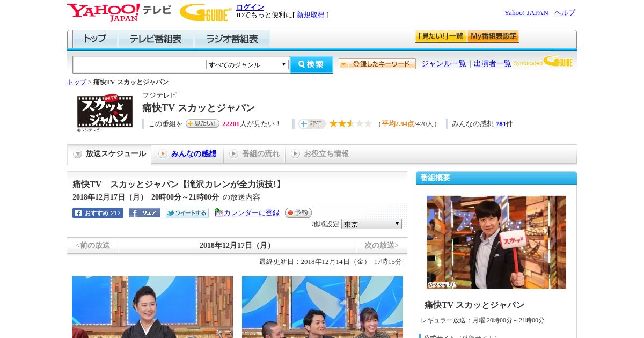Click the 予約 recording reservation button

coord(298,213)
